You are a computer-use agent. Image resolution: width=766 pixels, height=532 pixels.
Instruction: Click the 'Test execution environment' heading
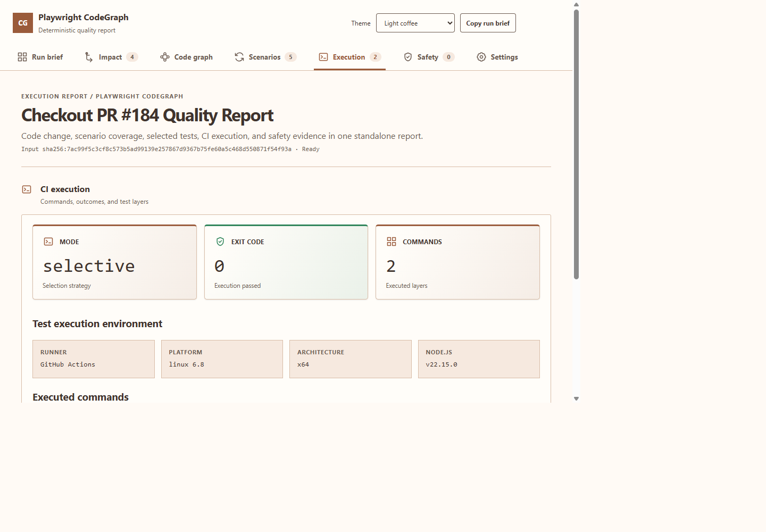click(97, 324)
